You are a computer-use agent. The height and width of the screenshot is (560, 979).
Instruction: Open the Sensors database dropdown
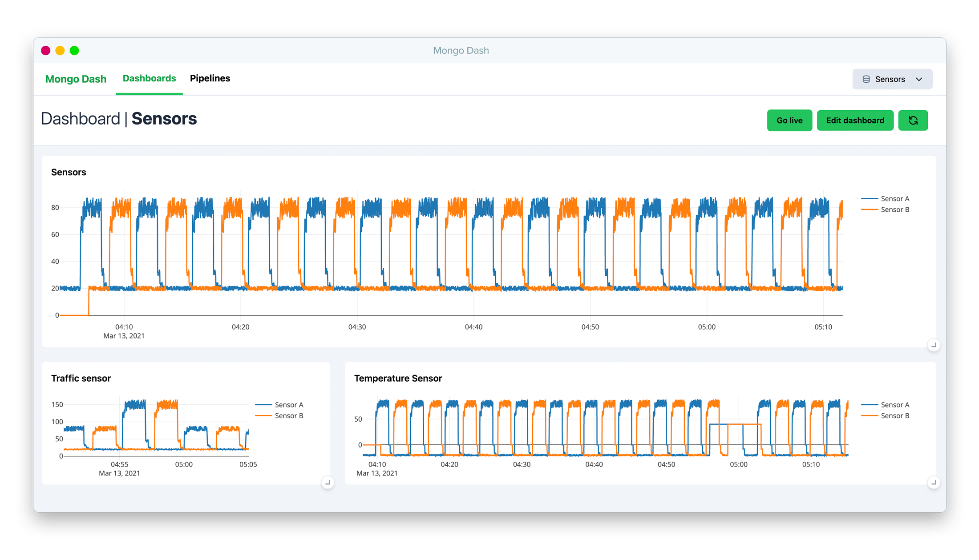pyautogui.click(x=890, y=79)
